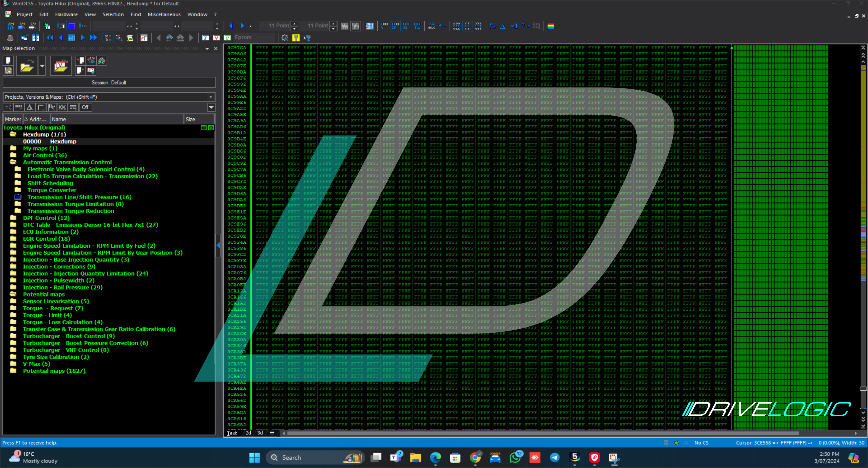Click the Eprom input field
Image resolution: width=868 pixels, height=468 pixels.
pyautogui.click(x=254, y=37)
